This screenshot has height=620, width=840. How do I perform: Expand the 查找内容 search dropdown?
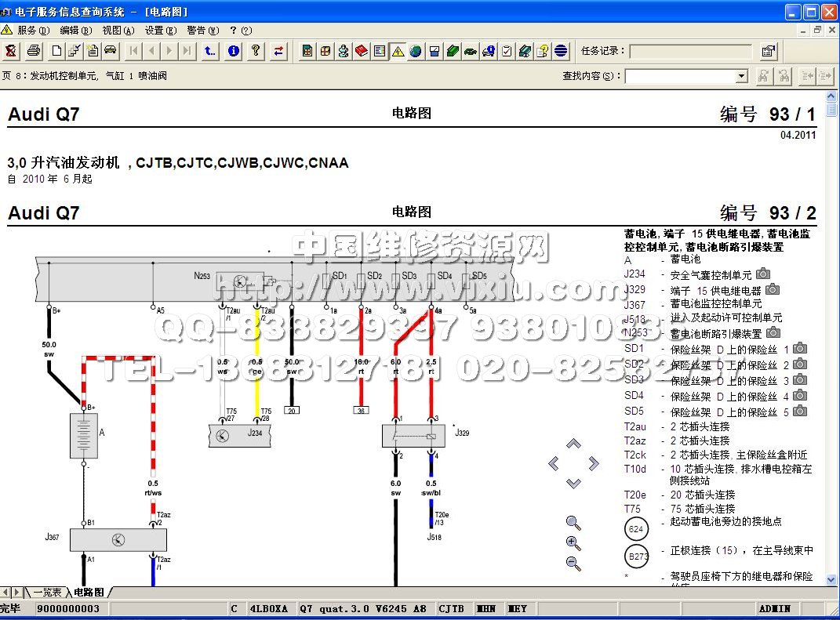pyautogui.click(x=741, y=76)
